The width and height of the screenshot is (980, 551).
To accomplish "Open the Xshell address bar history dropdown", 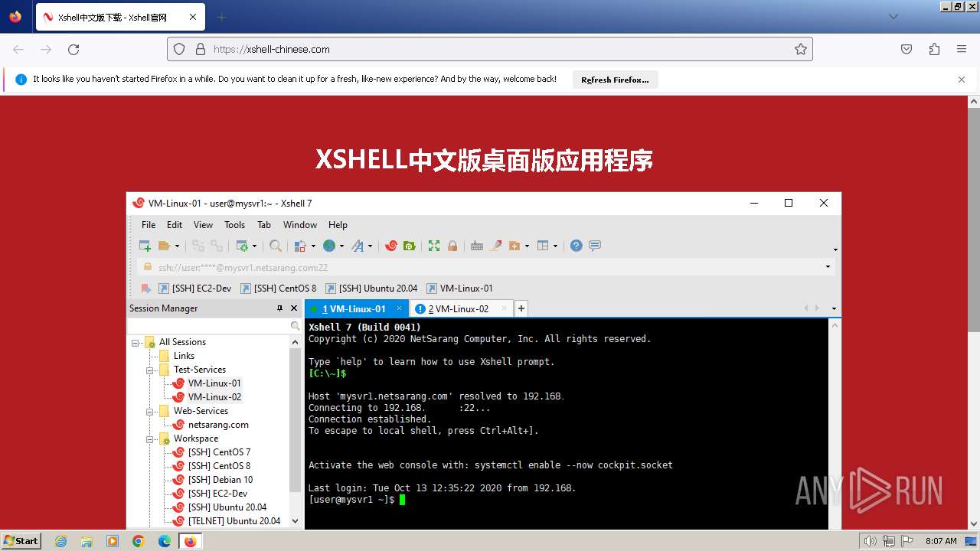I will (x=828, y=267).
